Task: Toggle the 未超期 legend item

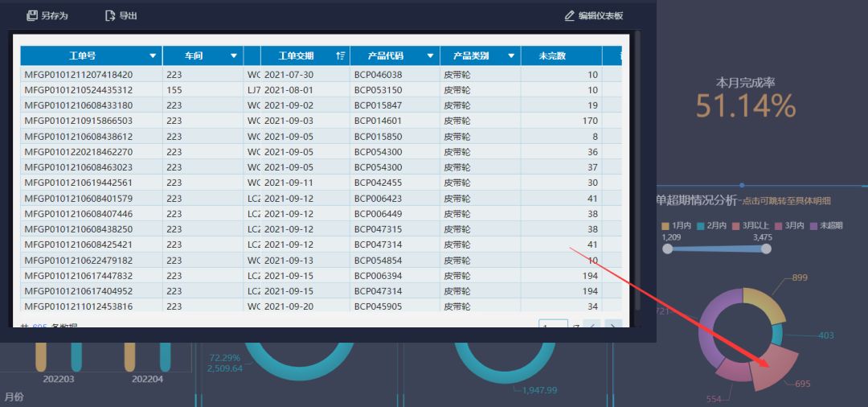Action: (826, 225)
